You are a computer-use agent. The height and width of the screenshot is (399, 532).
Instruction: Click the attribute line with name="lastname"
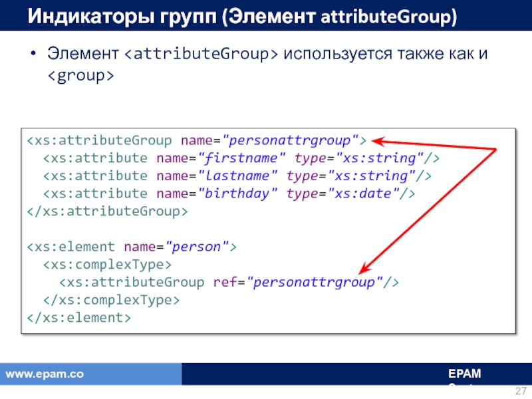pos(237,176)
